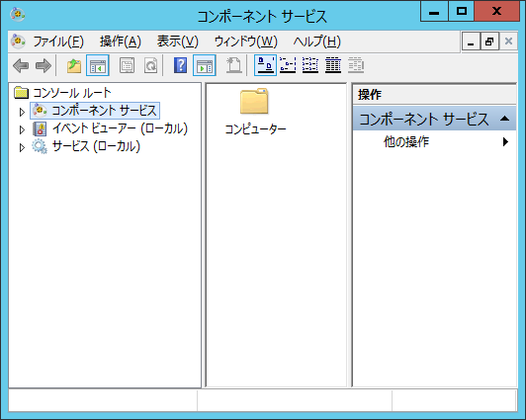Expand the コンポーネント サービス tree node
Viewport: 526px width, 420px height.
point(22,112)
